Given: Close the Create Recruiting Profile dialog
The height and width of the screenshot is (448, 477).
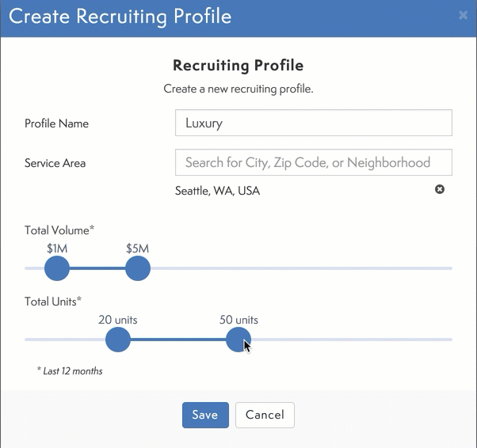Looking at the screenshot, I should coord(464,15).
